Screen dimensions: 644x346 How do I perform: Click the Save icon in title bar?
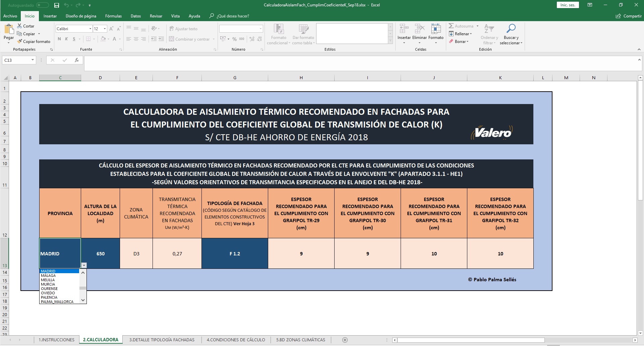pyautogui.click(x=57, y=5)
